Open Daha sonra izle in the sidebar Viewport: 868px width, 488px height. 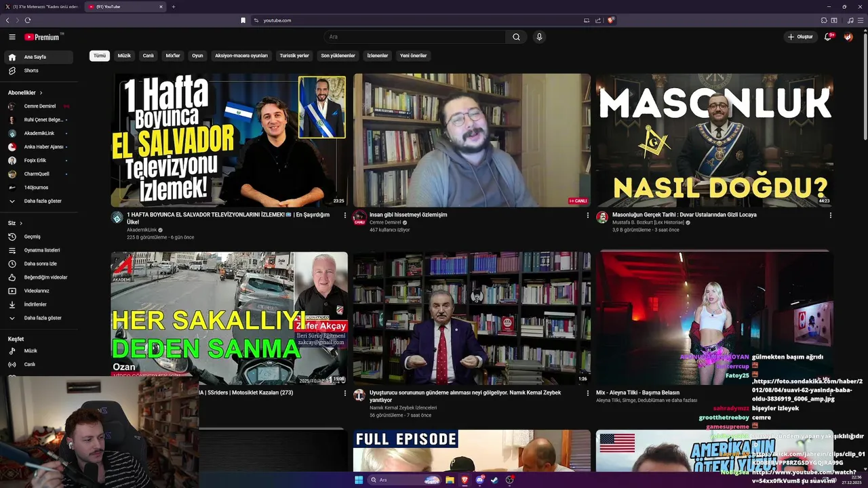pos(39,264)
